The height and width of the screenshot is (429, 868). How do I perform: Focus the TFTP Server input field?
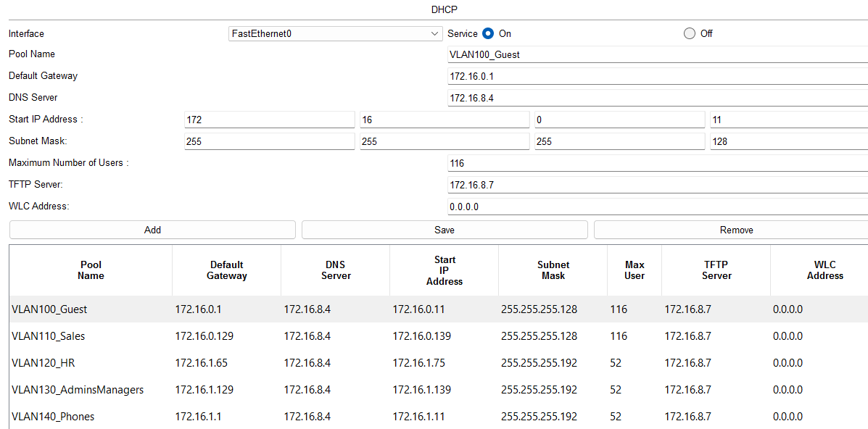pos(658,185)
